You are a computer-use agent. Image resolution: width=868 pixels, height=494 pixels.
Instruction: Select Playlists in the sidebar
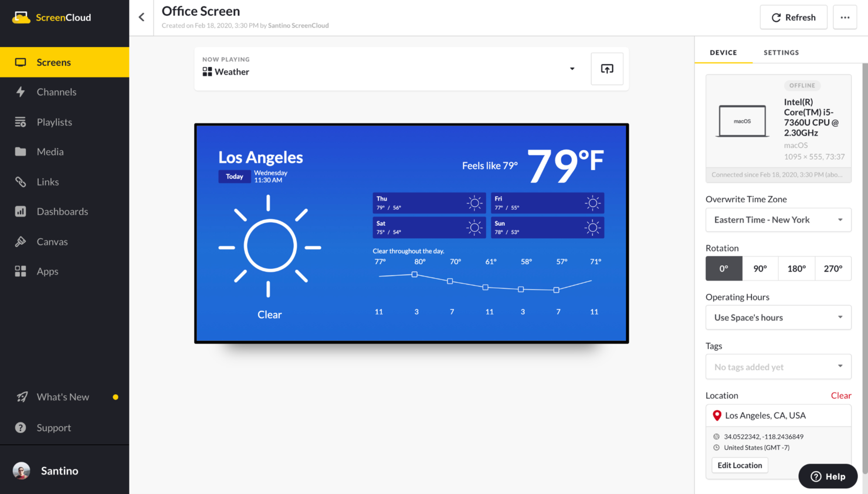tap(65, 122)
